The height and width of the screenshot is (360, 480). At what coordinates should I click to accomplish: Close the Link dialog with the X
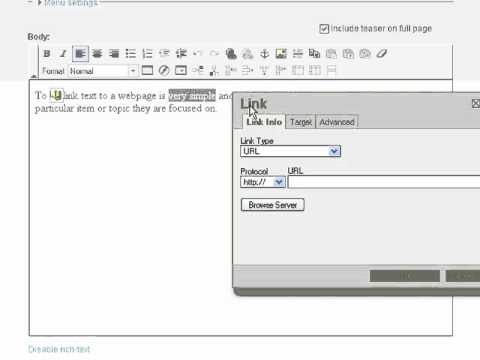click(x=476, y=104)
